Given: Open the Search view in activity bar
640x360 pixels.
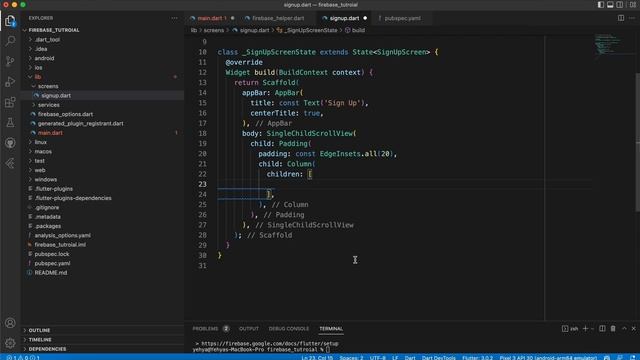Looking at the screenshot, I should coord(10,41).
